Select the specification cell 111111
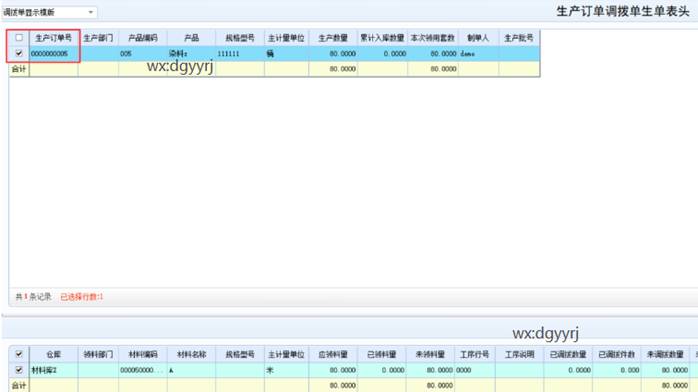The image size is (698, 392). click(x=240, y=54)
